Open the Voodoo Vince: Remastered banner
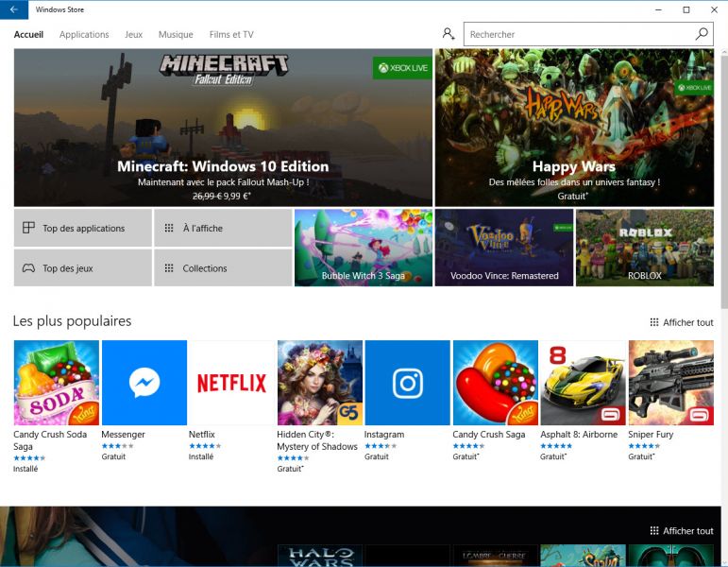Screen dimensions: 728x567 pyautogui.click(x=504, y=248)
